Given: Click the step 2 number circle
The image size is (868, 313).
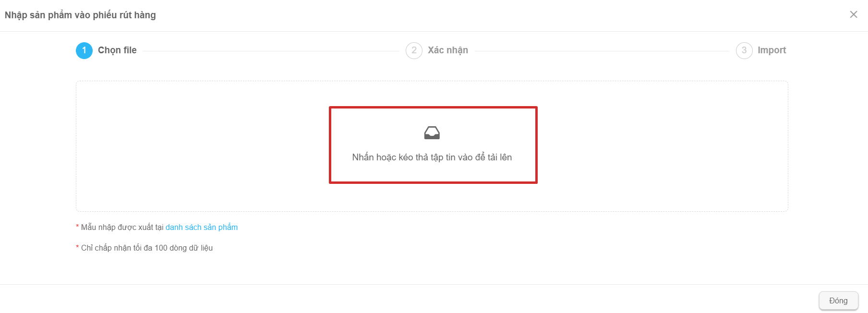Looking at the screenshot, I should [x=414, y=50].
